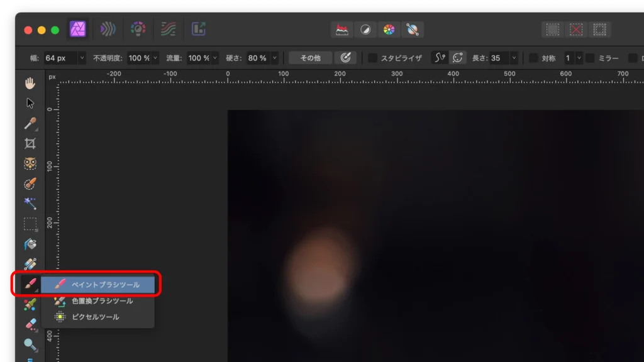Screen dimensions: 644x362
Task: Click the Deselect icon with red X
Action: click(576, 30)
